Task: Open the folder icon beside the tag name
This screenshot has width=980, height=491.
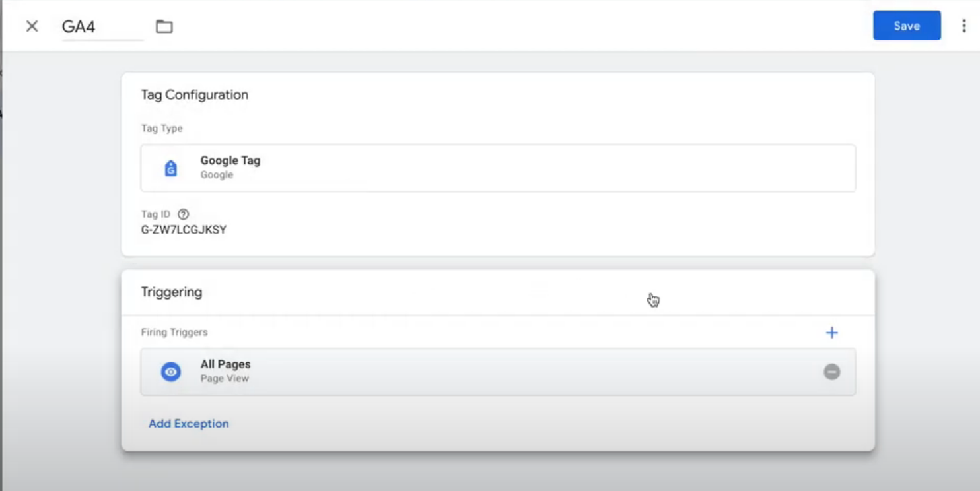Action: click(164, 26)
